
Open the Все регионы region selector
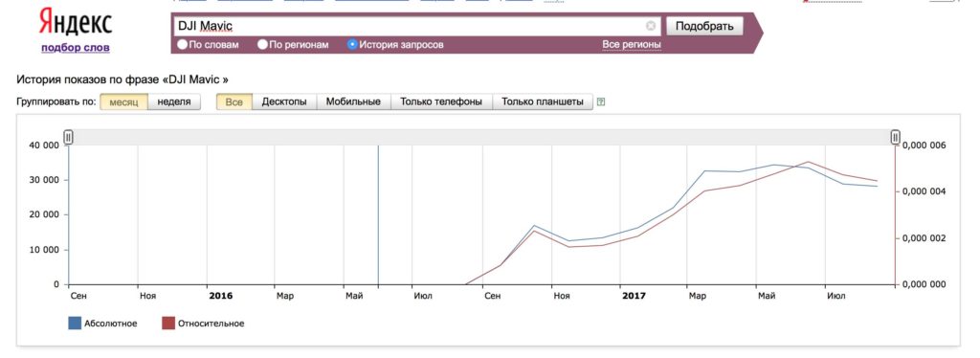click(x=632, y=45)
